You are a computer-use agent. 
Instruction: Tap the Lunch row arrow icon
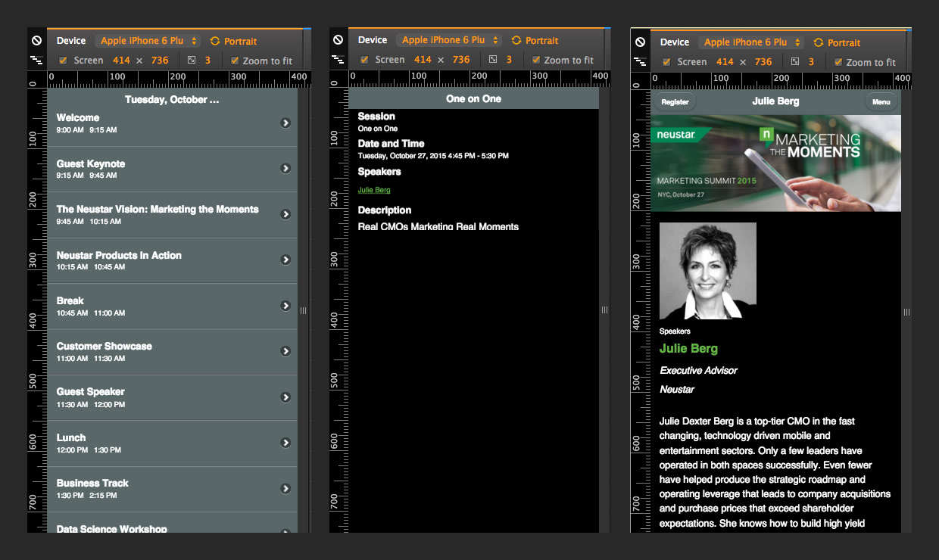tap(285, 443)
